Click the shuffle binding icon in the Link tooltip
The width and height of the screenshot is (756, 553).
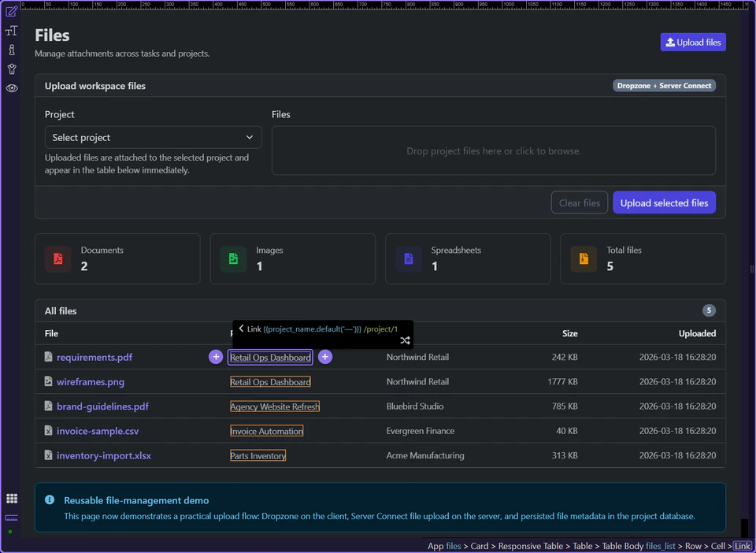point(405,340)
